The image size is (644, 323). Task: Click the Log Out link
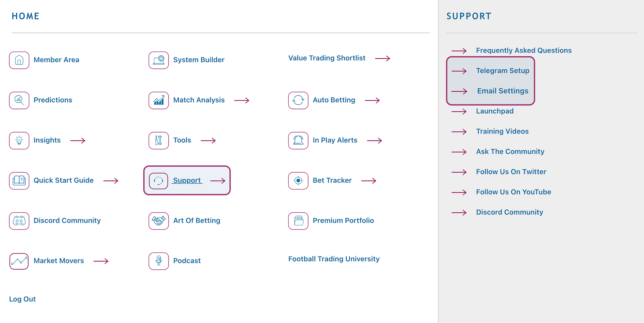[x=22, y=299]
